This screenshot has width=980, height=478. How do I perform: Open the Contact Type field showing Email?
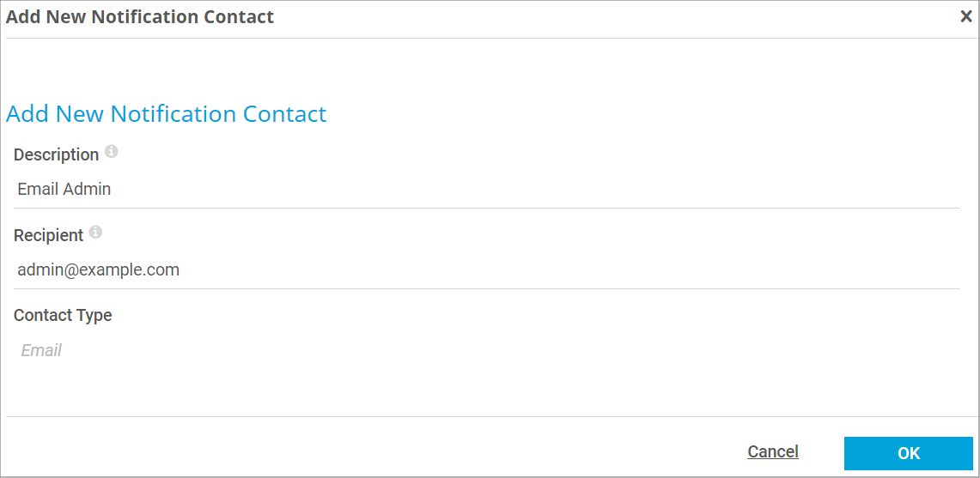(x=487, y=350)
